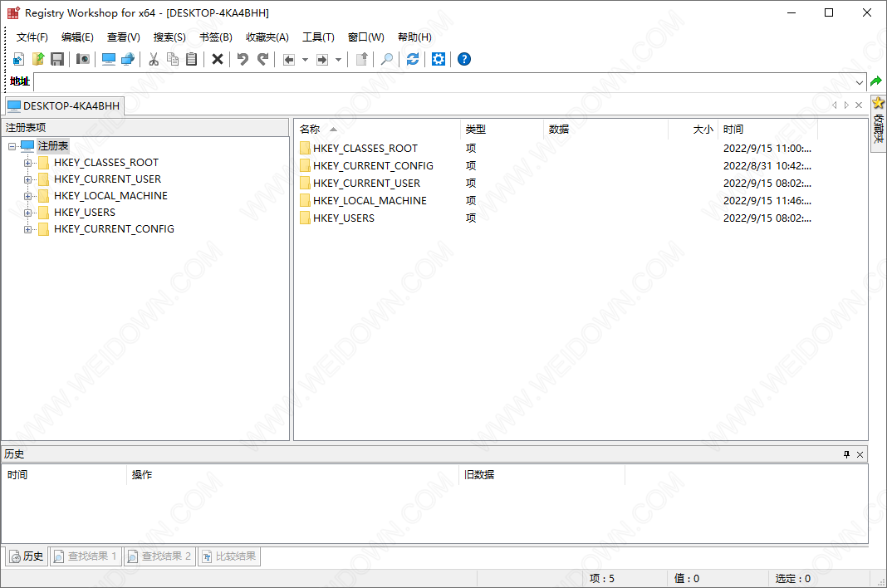This screenshot has width=887, height=588.
Task: Open the address bar dropdown arrow
Action: click(x=860, y=82)
